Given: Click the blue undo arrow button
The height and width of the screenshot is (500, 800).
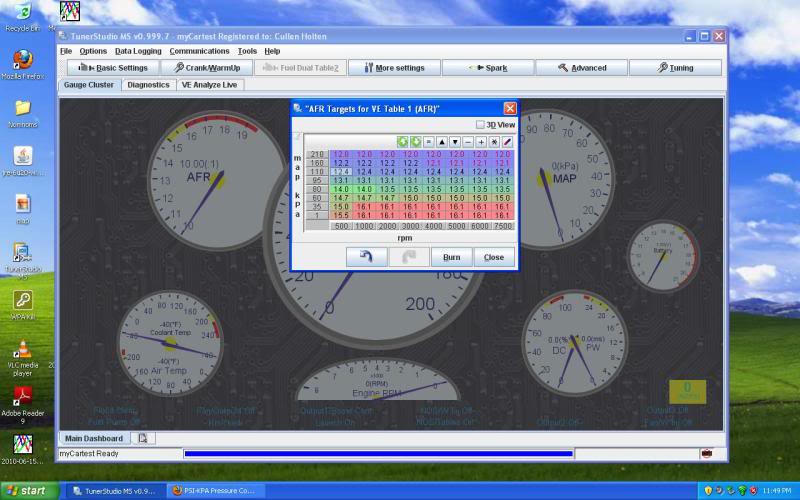Looking at the screenshot, I should (366, 257).
